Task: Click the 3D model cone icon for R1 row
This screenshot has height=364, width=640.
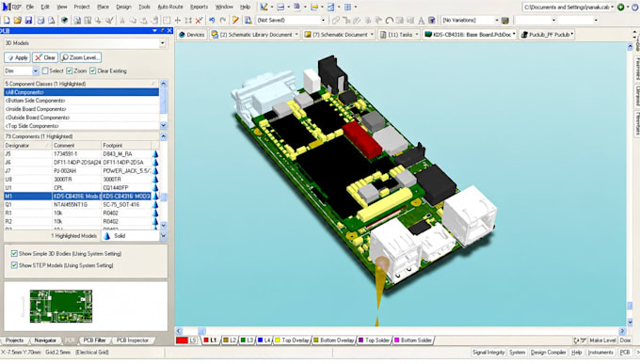Action: click(155, 213)
